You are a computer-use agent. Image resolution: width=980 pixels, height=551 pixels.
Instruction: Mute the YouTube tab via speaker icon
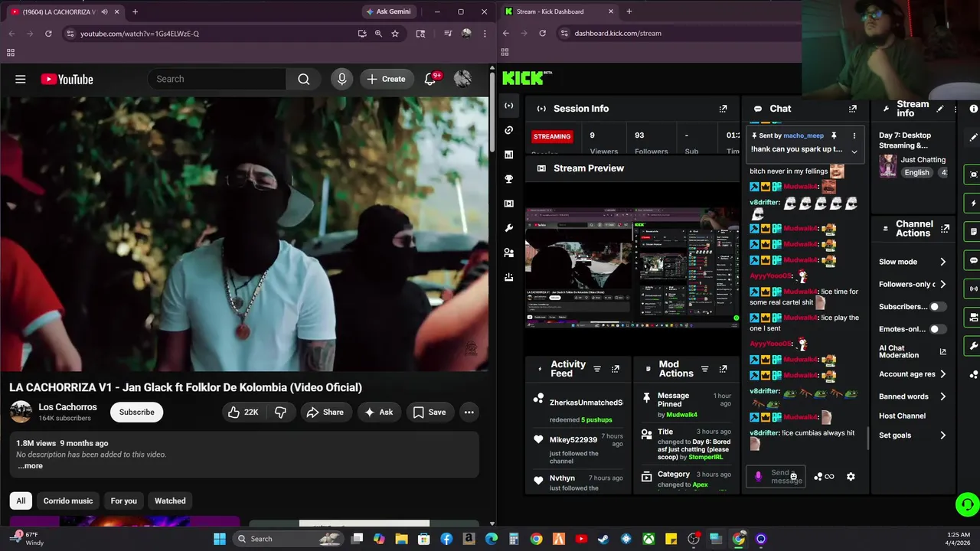click(x=104, y=11)
